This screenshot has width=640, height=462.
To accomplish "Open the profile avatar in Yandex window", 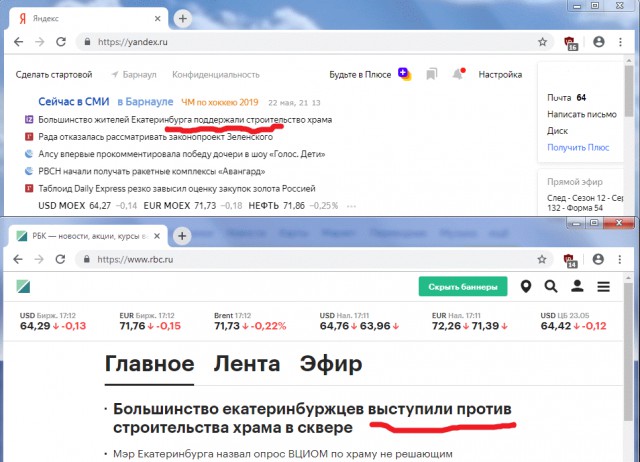I will pos(599,42).
